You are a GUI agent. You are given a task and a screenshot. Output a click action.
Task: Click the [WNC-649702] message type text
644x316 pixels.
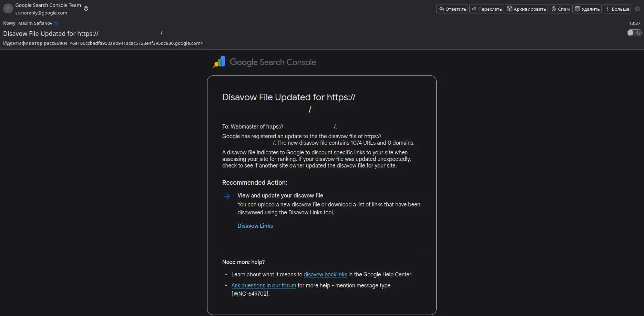point(251,294)
